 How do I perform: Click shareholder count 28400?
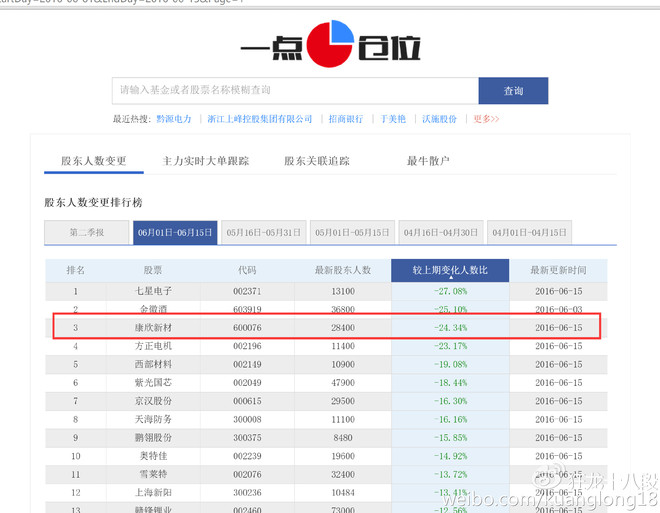343,328
